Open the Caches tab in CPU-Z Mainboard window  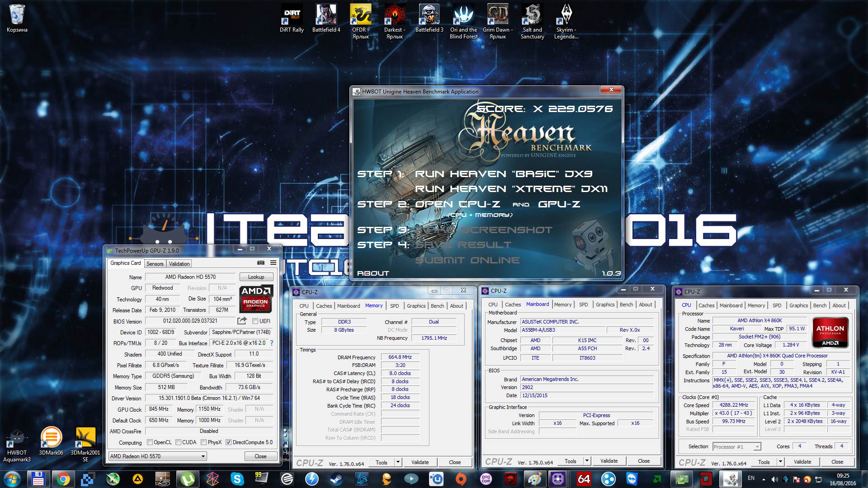[x=513, y=305]
